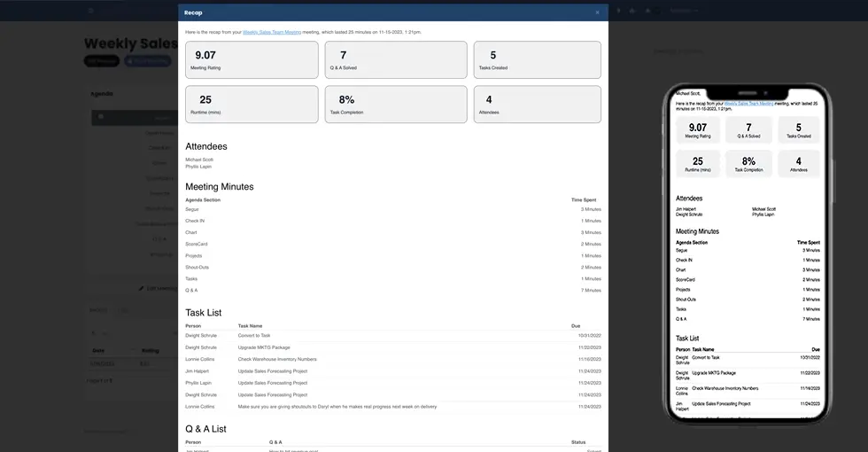The image size is (868, 452).
Task: Click the pencil Edit Meeting icon
Action: (x=141, y=288)
